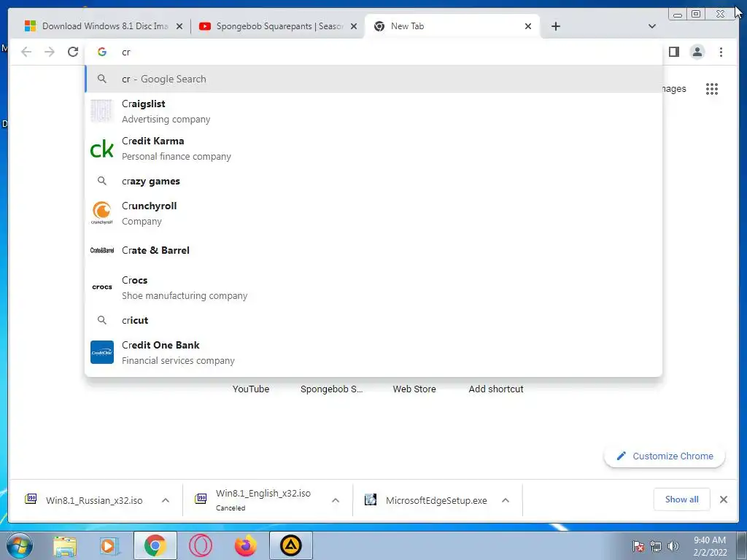Close the Spongebob Squarepants YouTube tab

coord(354,26)
